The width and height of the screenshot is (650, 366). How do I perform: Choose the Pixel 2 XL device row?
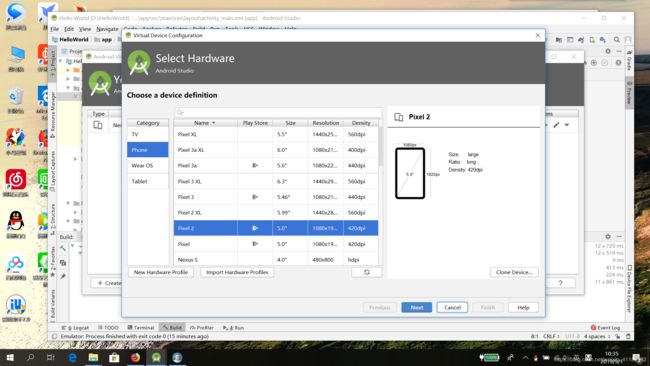(276, 213)
